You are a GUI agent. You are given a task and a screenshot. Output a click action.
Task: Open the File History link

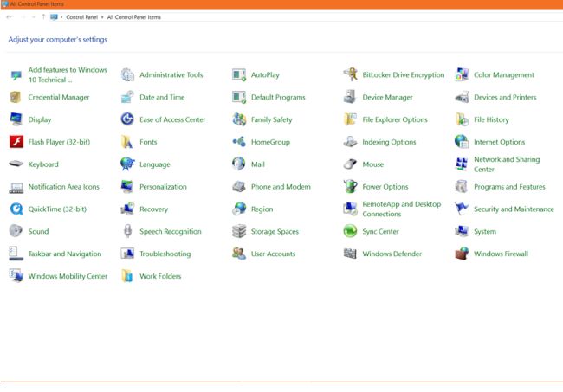(x=491, y=119)
